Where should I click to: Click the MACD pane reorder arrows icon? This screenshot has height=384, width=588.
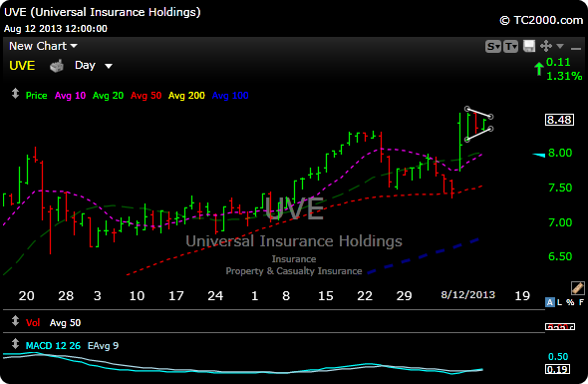pyautogui.click(x=15, y=344)
